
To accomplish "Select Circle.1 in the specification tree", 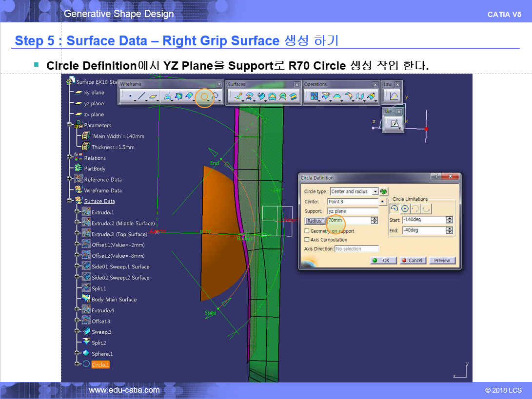I will click(x=100, y=364).
